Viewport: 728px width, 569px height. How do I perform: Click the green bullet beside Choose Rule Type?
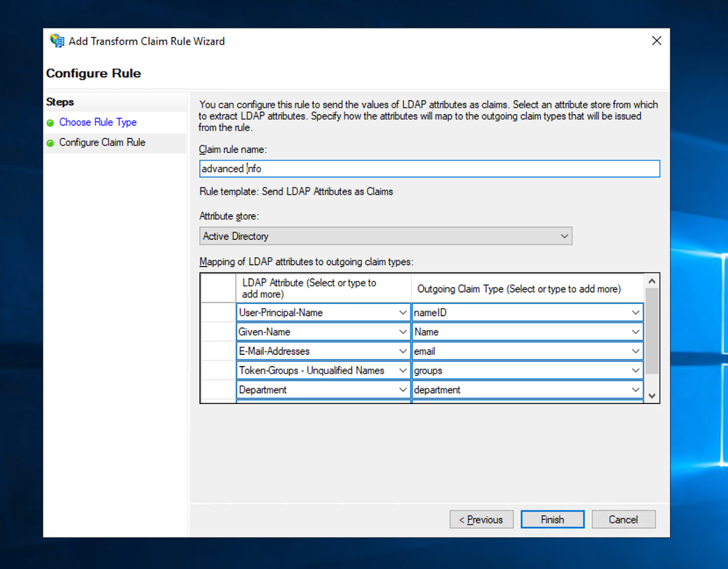pos(51,123)
